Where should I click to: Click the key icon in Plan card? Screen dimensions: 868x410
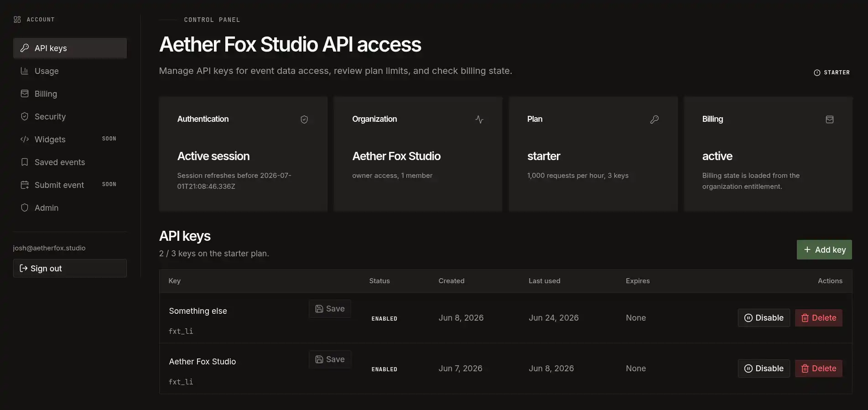pos(655,119)
